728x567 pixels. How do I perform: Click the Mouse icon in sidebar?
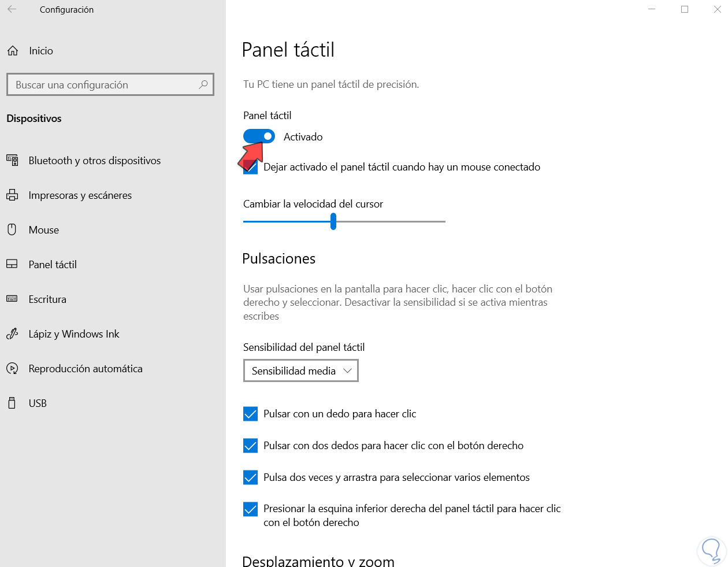tap(12, 229)
